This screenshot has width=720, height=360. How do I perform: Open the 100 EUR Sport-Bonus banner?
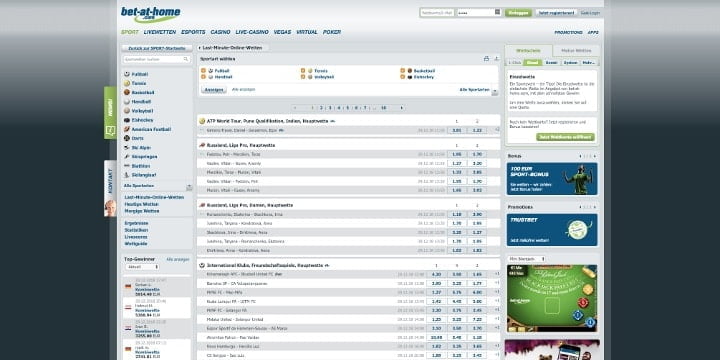click(x=552, y=179)
